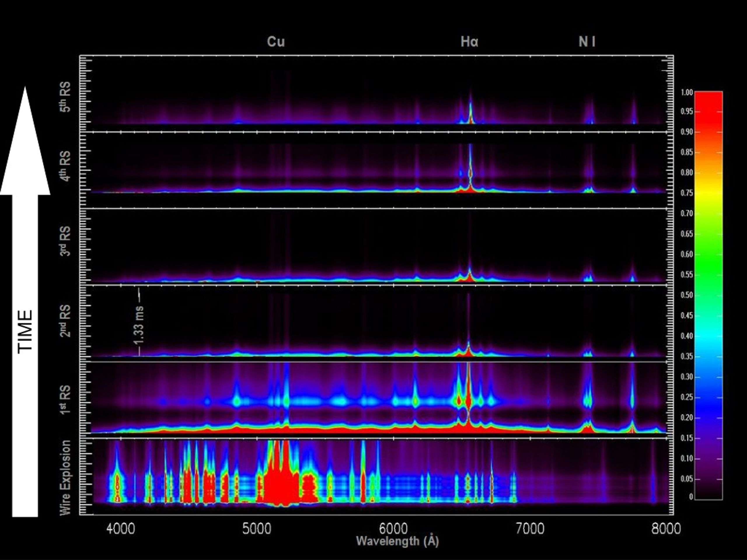Screen dimensions: 747x560
Task: Click the 'Wavelength (Å)' axis title
Action: pos(397,541)
